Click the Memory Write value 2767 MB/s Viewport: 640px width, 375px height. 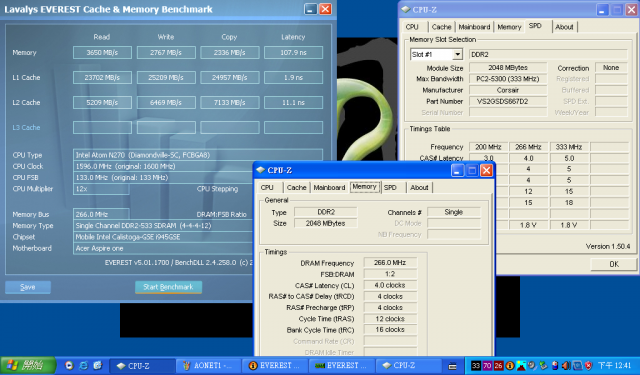tap(166, 53)
